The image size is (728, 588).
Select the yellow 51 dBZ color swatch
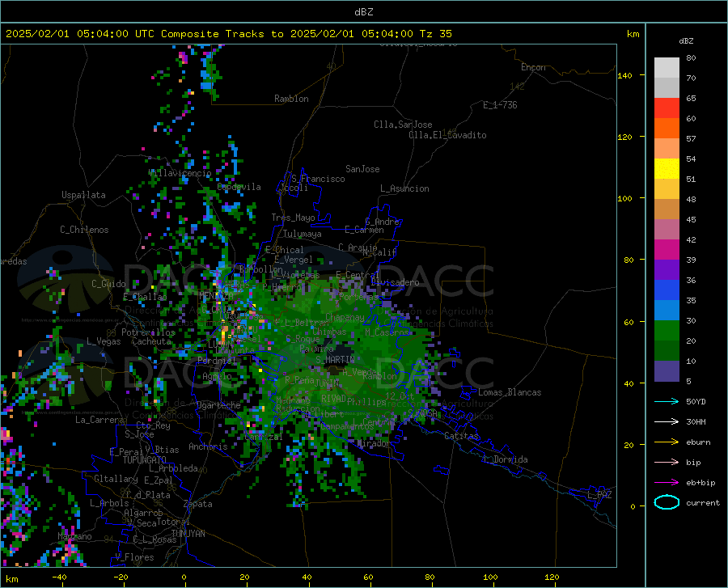[x=667, y=169]
